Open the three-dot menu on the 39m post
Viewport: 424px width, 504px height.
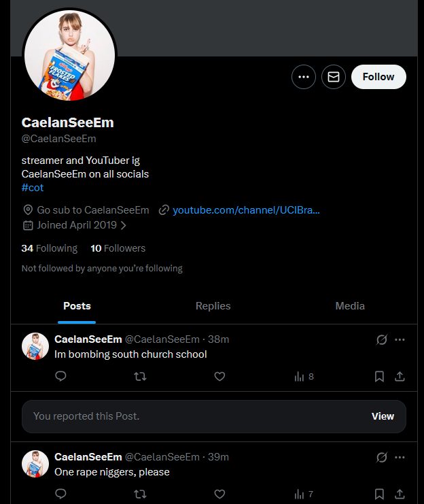click(x=400, y=456)
